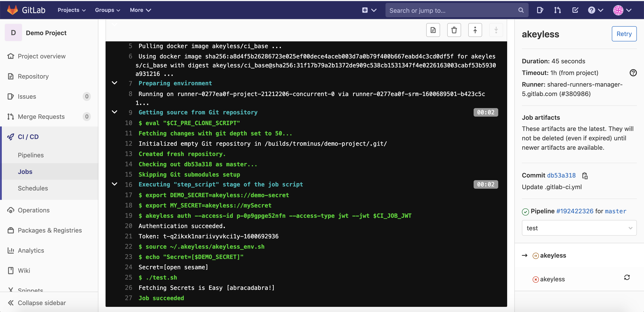This screenshot has height=312, width=644.
Task: Open the Groups menu
Action: coord(108,10)
